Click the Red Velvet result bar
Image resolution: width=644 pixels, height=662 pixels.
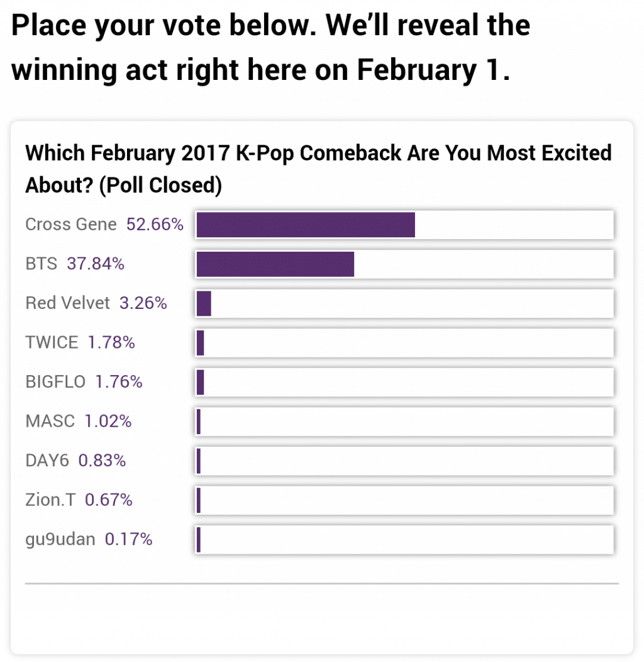[404, 303]
